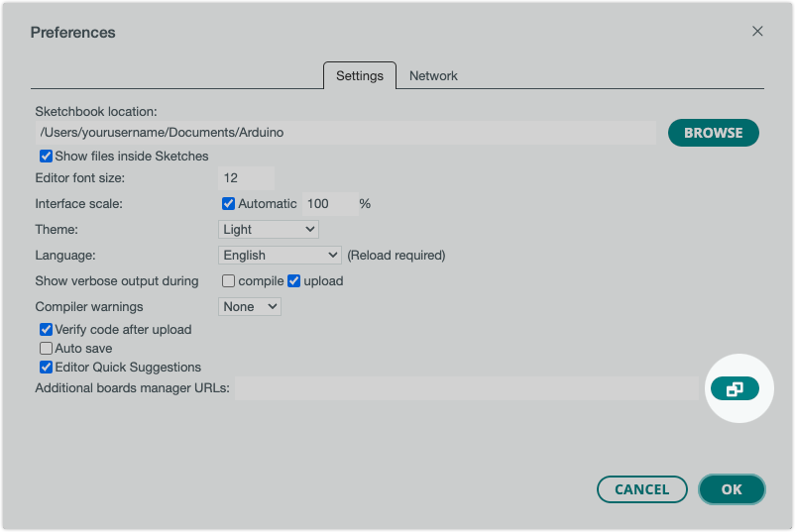Click the Editor font size field

coord(245,178)
